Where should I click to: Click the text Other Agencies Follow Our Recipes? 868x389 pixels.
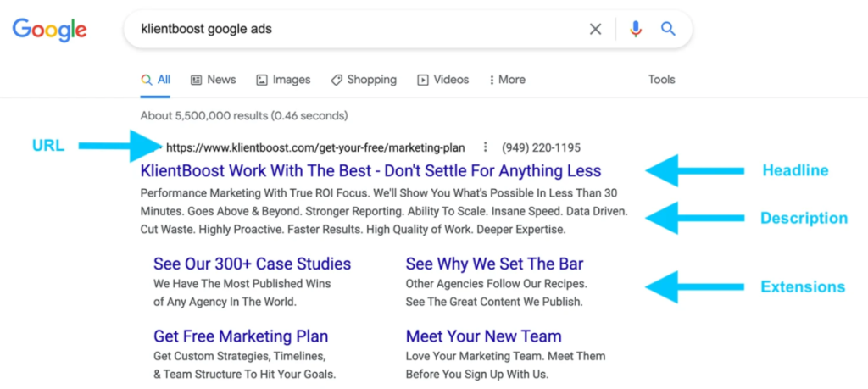point(496,284)
